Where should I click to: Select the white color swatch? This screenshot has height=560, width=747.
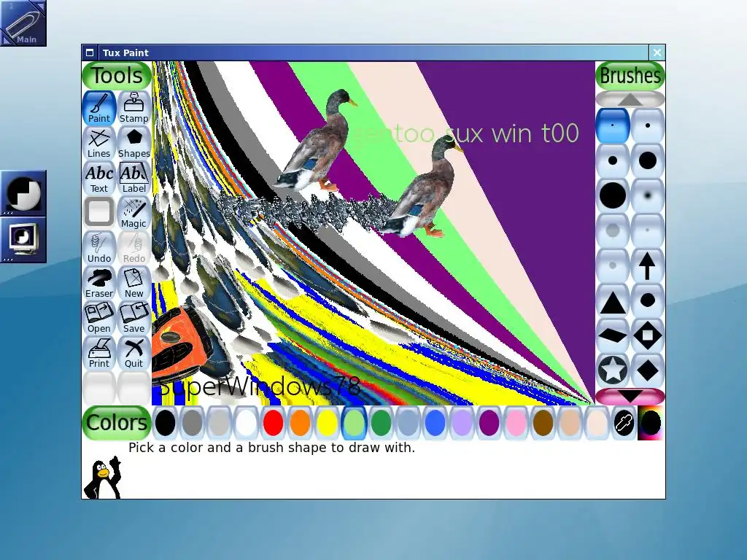(247, 422)
